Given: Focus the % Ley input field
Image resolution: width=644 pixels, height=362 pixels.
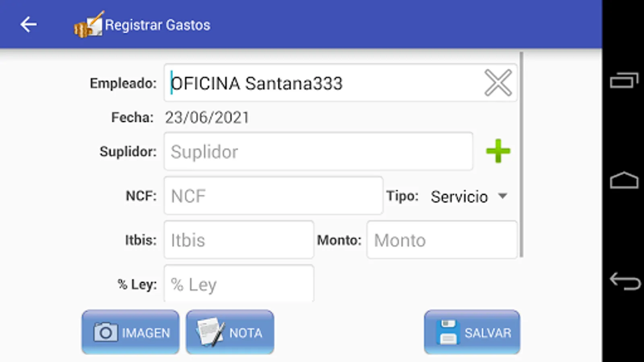Looking at the screenshot, I should (239, 283).
